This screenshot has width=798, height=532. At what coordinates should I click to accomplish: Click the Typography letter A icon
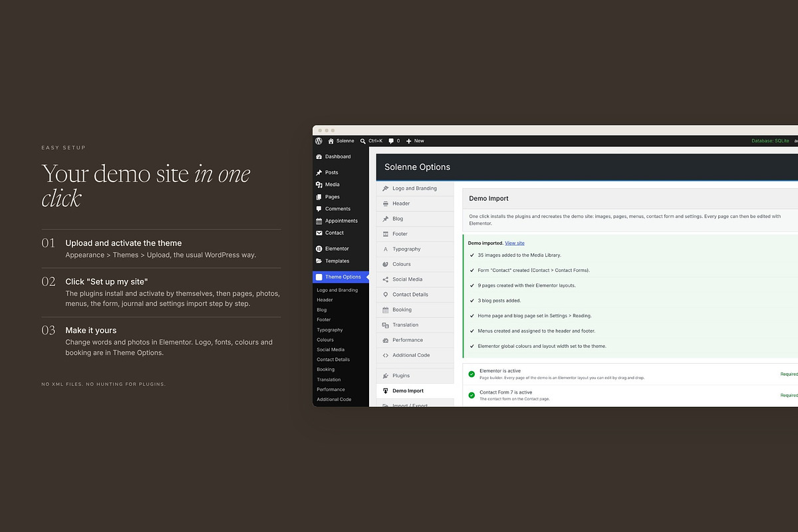pos(386,249)
